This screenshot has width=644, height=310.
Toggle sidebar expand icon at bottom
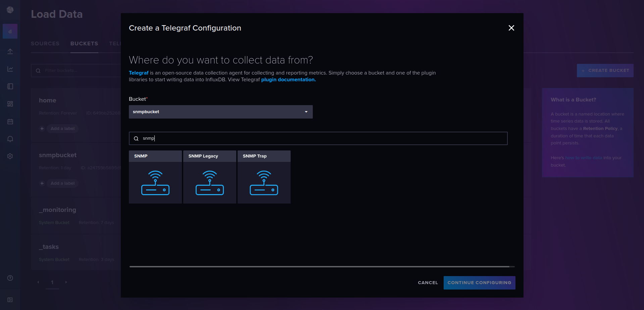(10, 300)
